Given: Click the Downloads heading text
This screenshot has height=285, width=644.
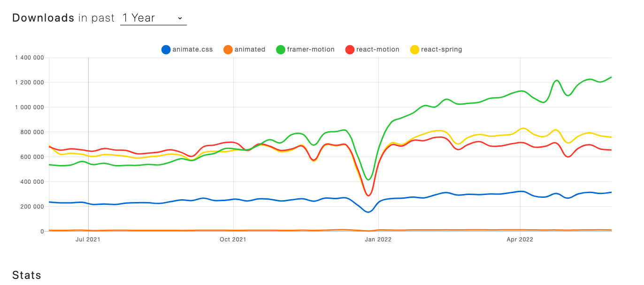Looking at the screenshot, I should 43,18.
